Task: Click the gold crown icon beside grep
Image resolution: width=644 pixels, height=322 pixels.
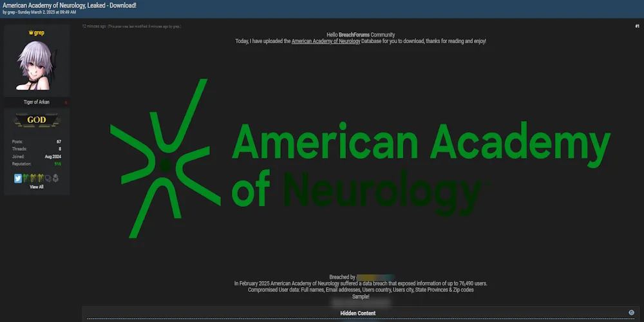Action: [x=31, y=33]
